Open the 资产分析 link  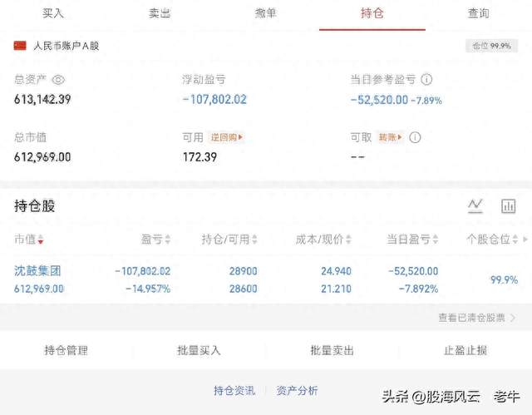tap(298, 391)
